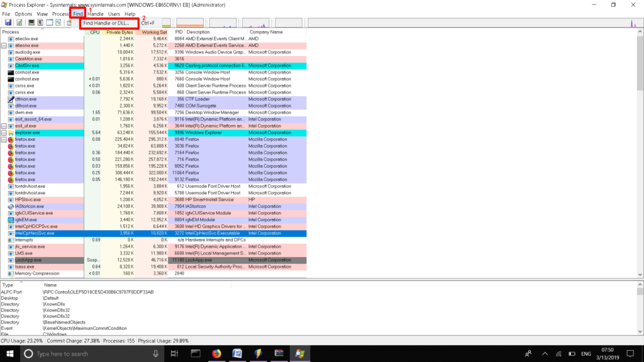This screenshot has height=362, width=644.
Task: Select the LockApp.exe suspended process row
Action: 153,260
